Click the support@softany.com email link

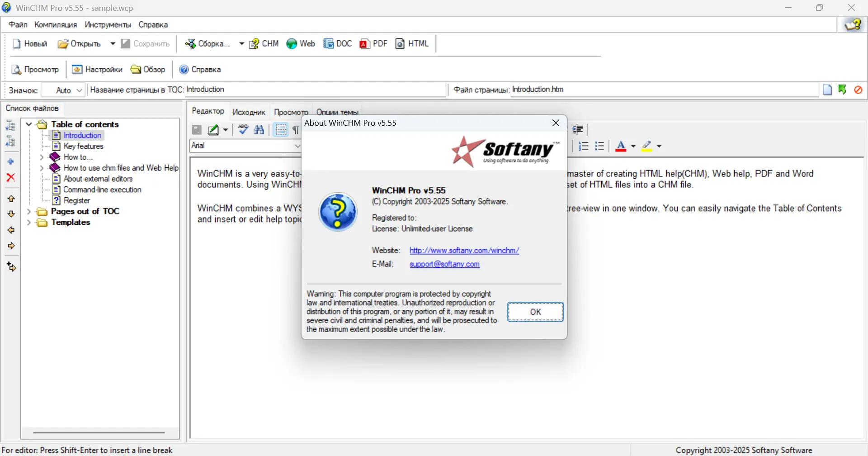click(444, 264)
